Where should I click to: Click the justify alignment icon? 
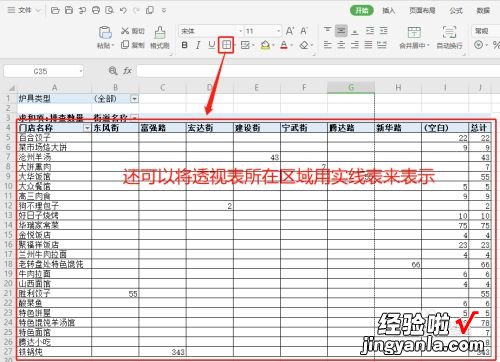[x=368, y=45]
